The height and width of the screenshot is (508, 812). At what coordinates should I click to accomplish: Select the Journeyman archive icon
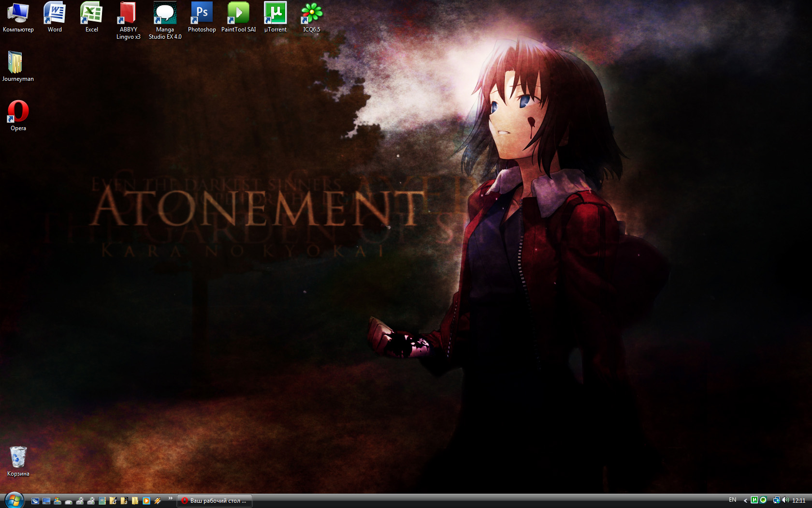coord(18,67)
